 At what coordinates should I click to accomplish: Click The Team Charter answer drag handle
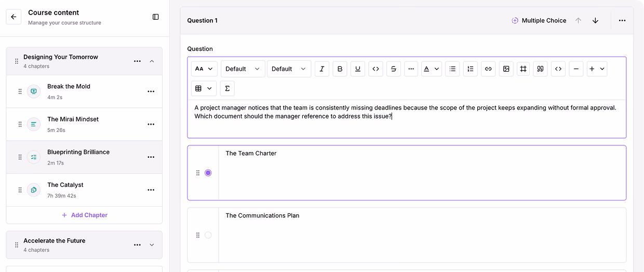pos(198,173)
